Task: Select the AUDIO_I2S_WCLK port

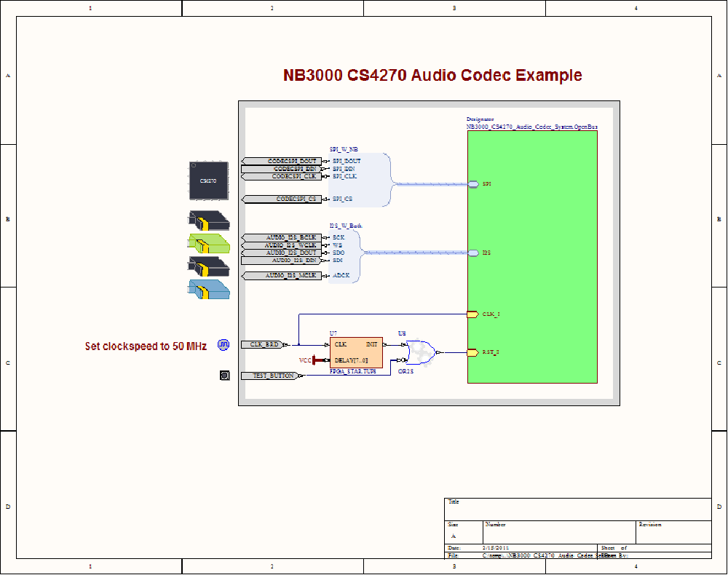Action: click(x=282, y=245)
